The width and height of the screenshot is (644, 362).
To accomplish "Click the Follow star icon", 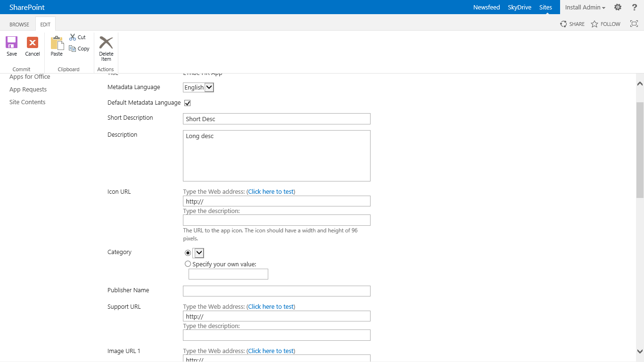I will tap(594, 24).
